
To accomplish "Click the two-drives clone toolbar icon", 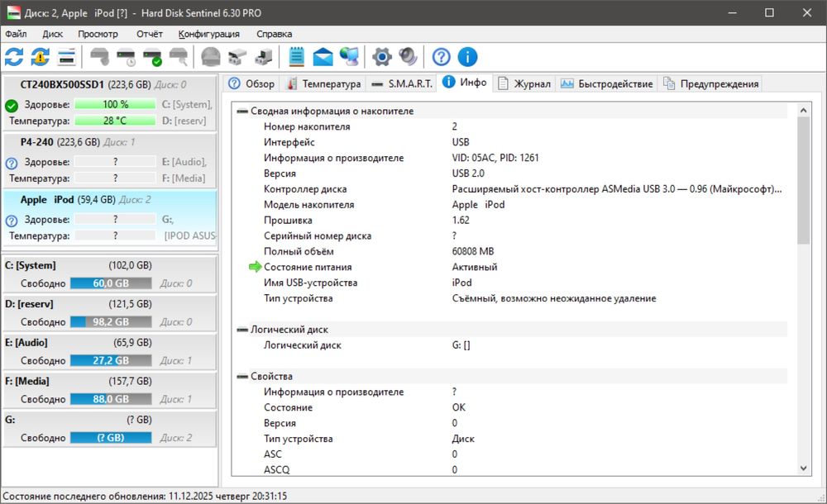I will coord(237,57).
